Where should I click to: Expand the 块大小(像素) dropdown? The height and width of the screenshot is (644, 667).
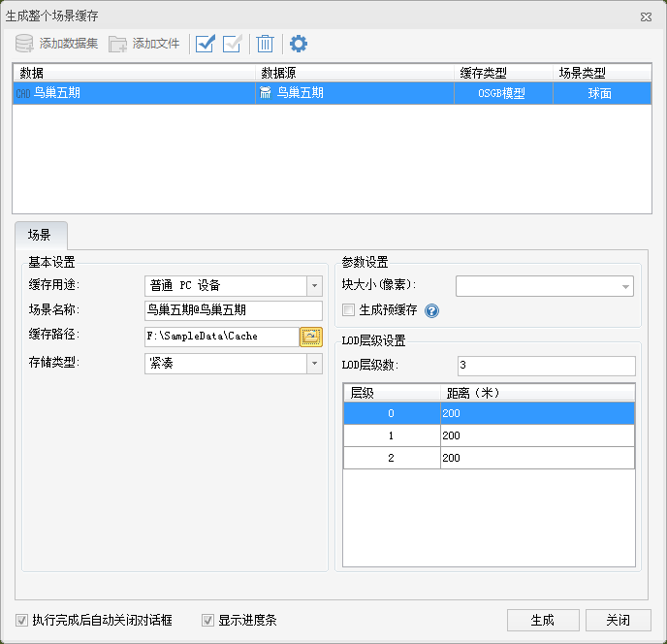click(x=625, y=286)
